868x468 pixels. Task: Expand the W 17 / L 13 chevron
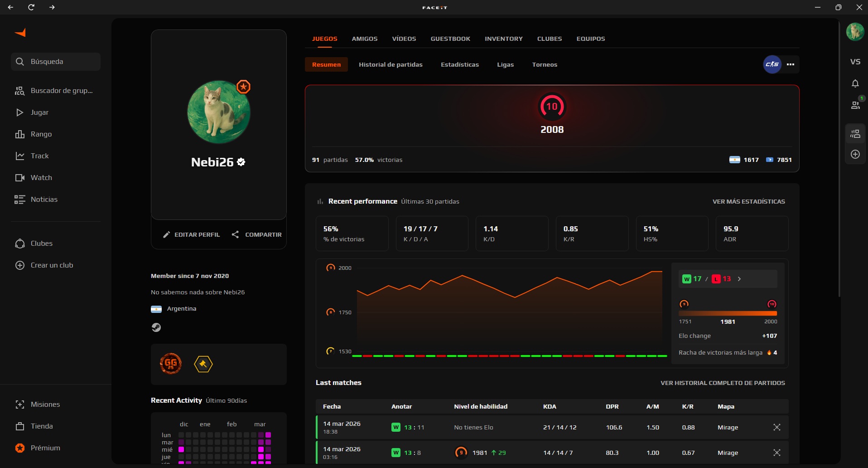click(739, 279)
